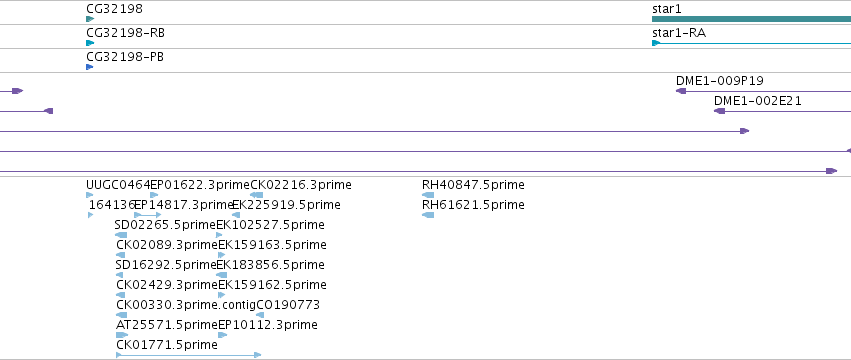Click the DME1-002E21 label
Image resolution: width=851 pixels, height=360 pixels.
point(758,101)
